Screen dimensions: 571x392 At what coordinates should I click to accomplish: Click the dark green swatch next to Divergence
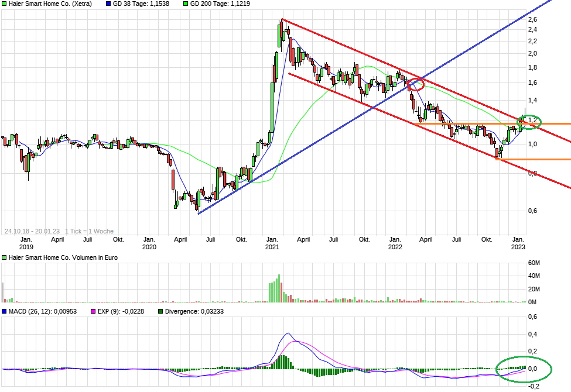[x=160, y=311]
